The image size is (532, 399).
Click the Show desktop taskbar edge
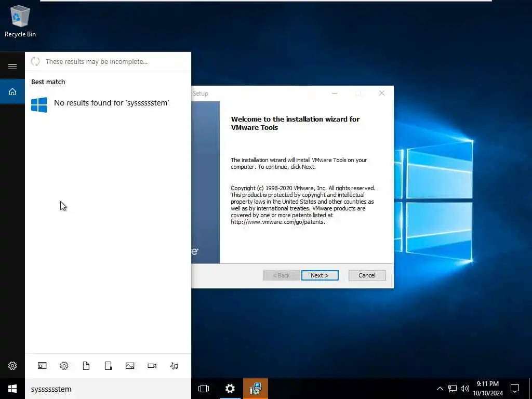(x=530, y=389)
